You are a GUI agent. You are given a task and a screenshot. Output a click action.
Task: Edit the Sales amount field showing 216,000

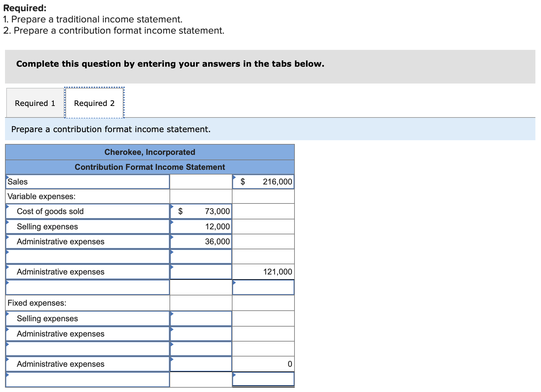click(263, 182)
